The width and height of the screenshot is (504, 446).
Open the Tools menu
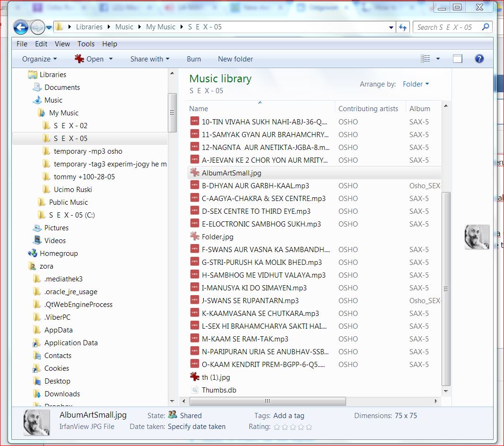86,44
